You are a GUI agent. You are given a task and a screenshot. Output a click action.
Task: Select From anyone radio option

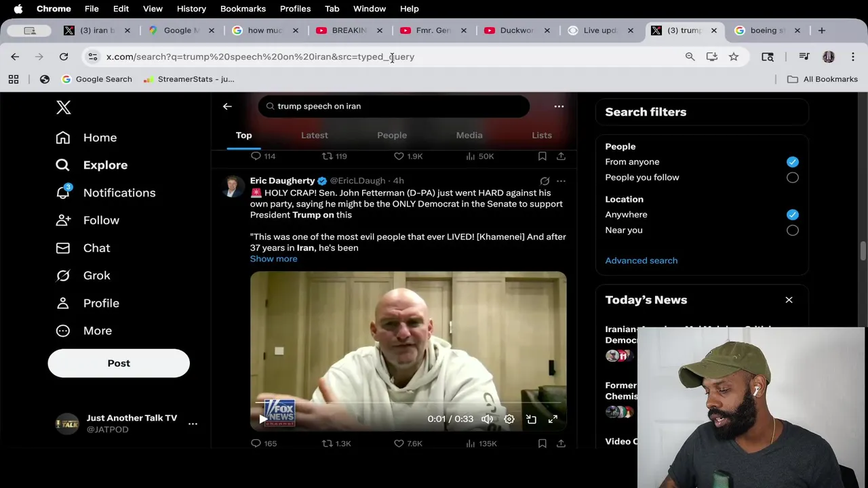pos(792,162)
